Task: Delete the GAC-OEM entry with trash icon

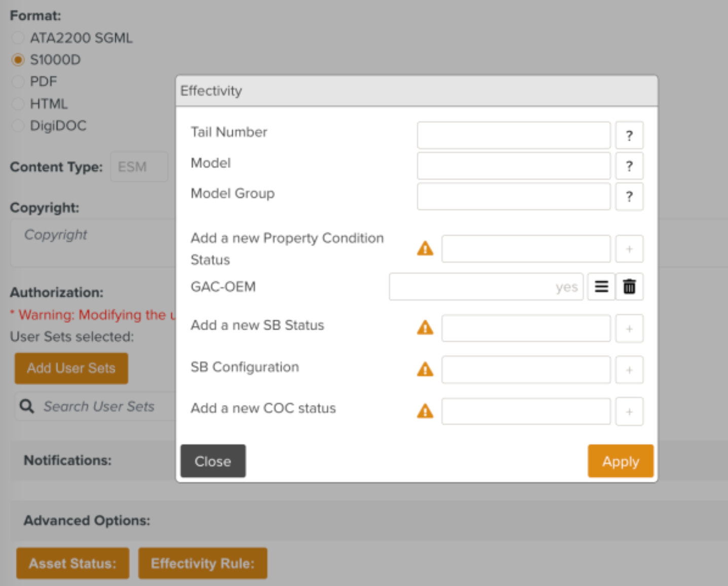Action: click(x=629, y=287)
